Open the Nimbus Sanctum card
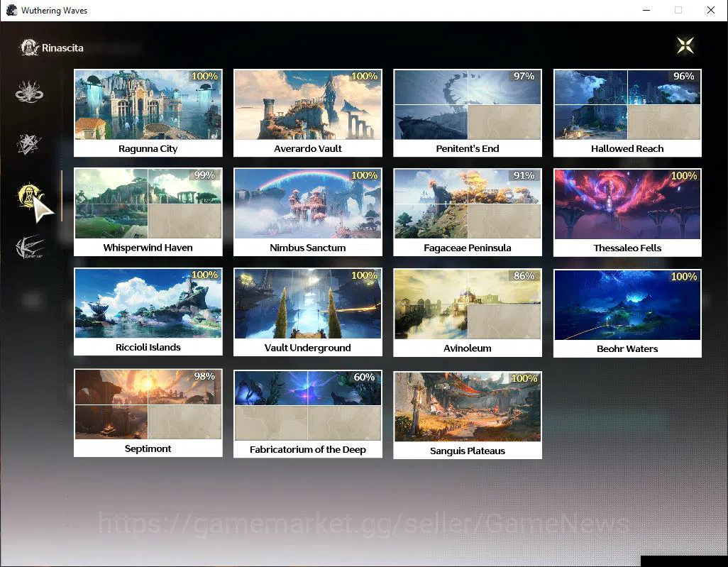This screenshot has width=728, height=567. point(308,211)
